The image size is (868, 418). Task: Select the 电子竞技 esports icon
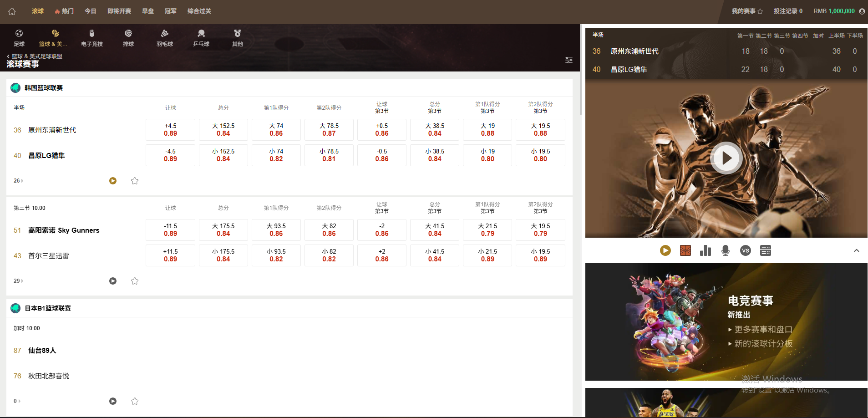(92, 37)
